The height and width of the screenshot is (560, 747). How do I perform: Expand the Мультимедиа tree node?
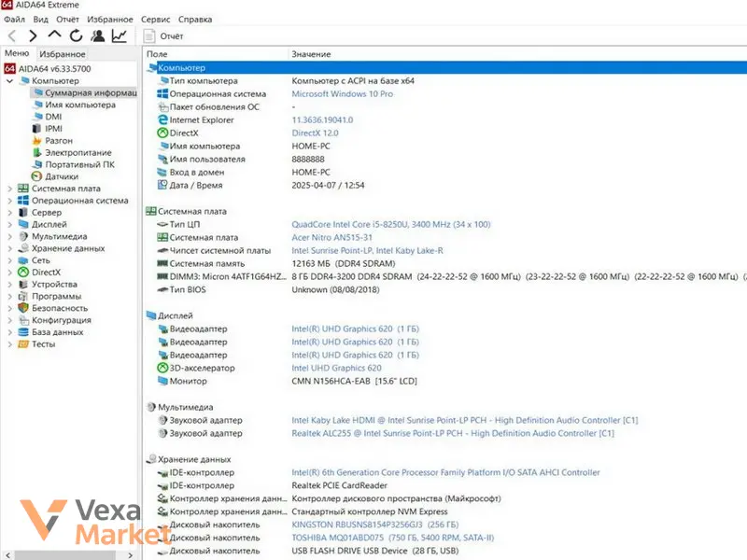point(9,236)
